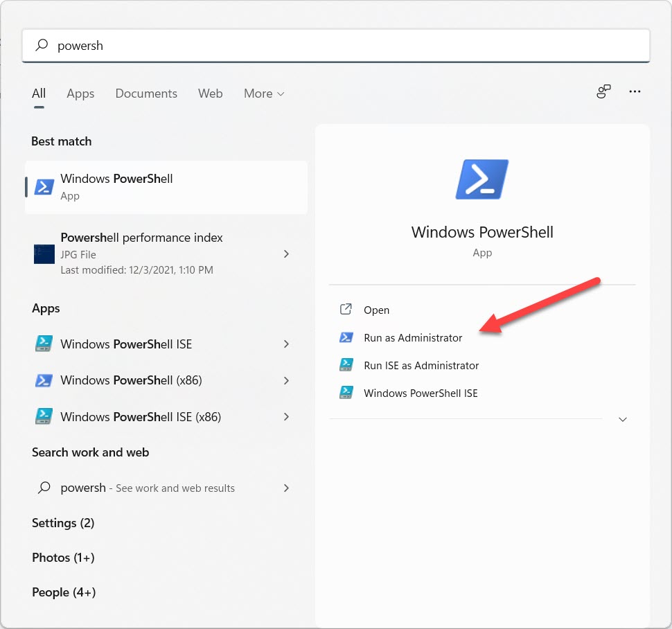Click the large PowerShell logo in details pane
The height and width of the screenshot is (629, 672).
482,179
